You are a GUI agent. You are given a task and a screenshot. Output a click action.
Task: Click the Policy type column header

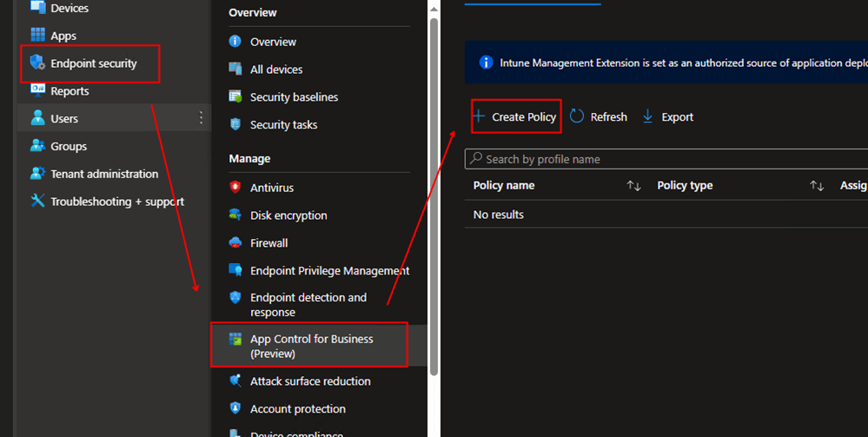pyautogui.click(x=685, y=186)
